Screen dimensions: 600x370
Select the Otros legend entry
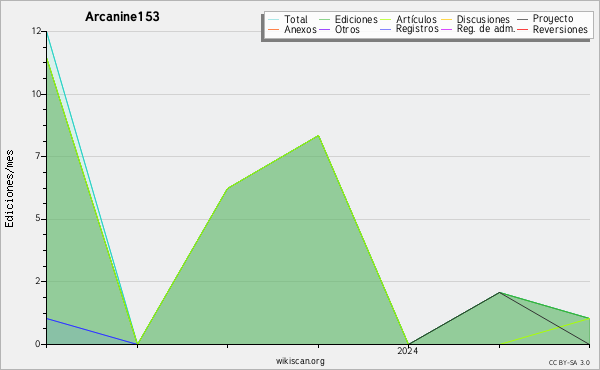point(339,29)
